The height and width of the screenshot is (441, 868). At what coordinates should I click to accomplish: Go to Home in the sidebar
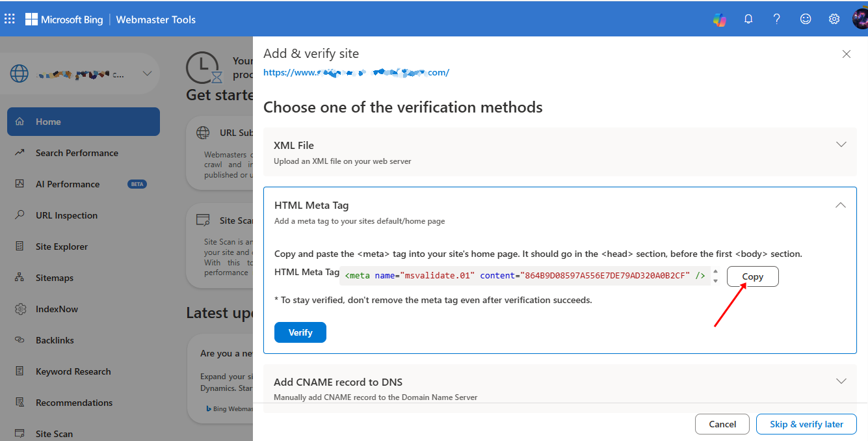83,122
